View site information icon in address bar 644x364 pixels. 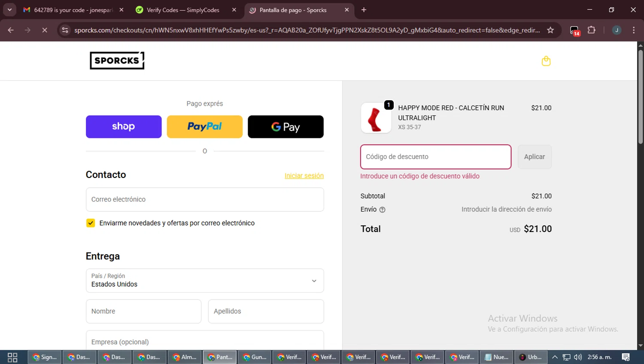coord(65,30)
